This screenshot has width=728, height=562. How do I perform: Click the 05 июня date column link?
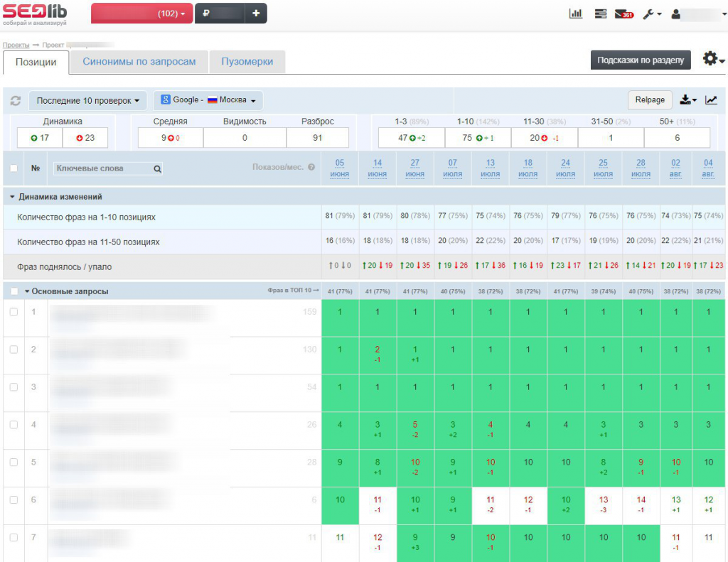click(x=340, y=168)
